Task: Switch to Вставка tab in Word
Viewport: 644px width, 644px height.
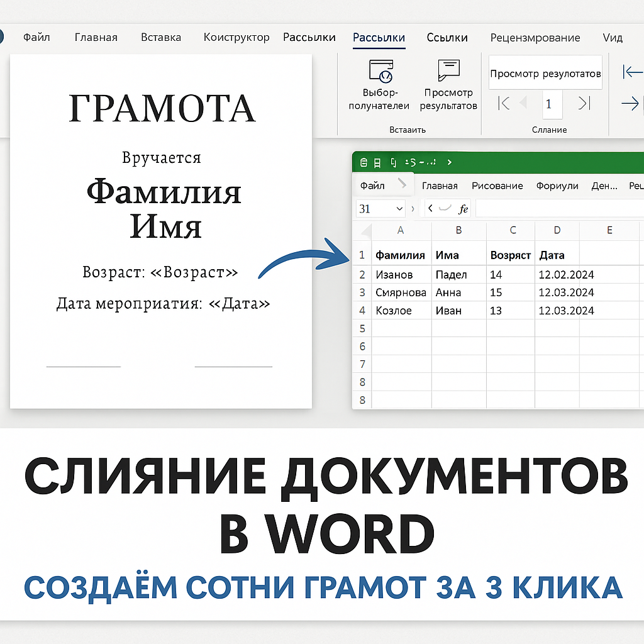Action: pyautogui.click(x=161, y=37)
